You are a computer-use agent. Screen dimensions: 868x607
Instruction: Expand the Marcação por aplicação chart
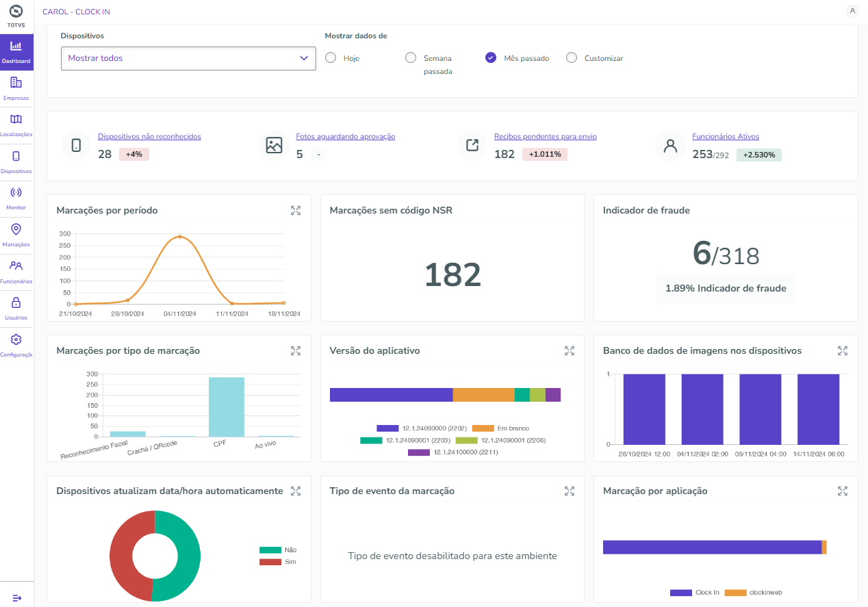(x=843, y=491)
